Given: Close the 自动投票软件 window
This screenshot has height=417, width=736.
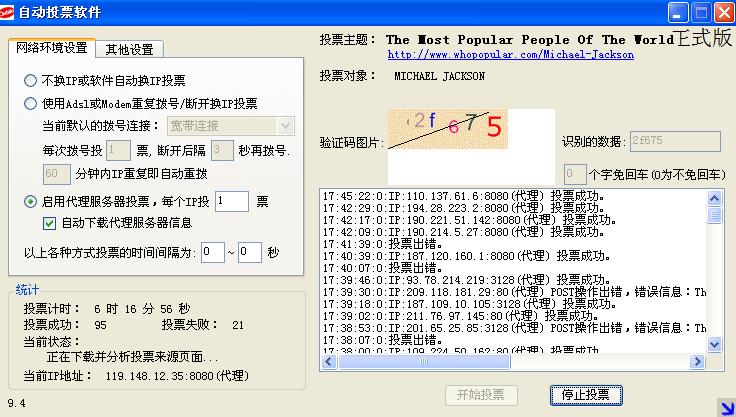Looking at the screenshot, I should [x=722, y=13].
